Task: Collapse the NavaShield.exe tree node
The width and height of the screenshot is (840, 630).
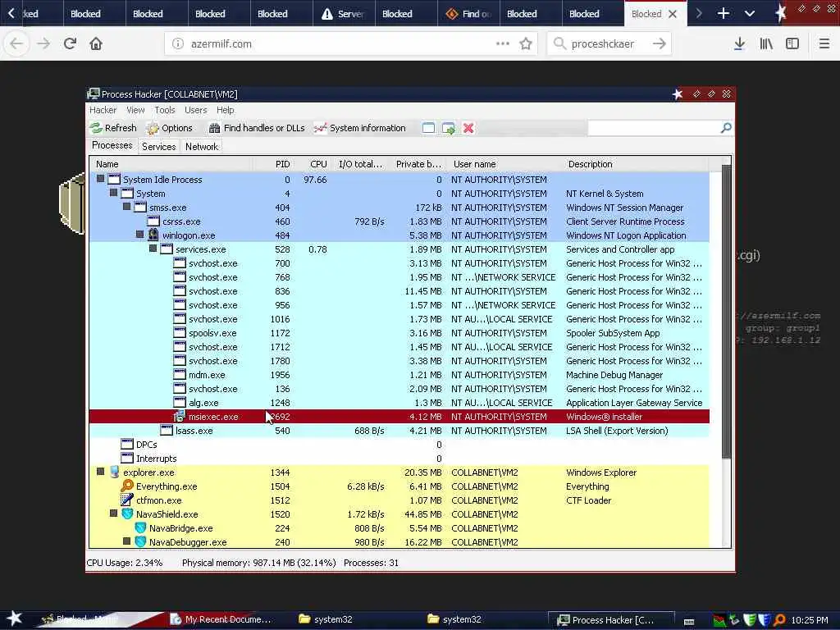Action: [x=113, y=514]
